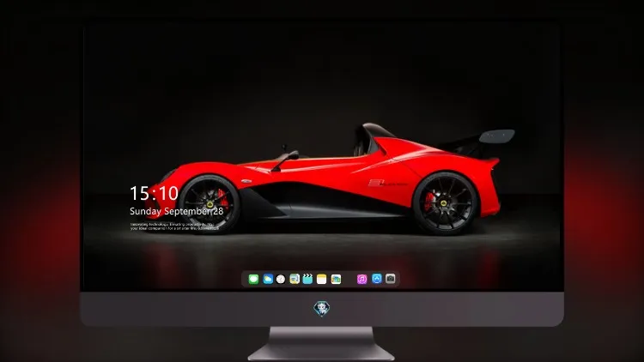Click the empty gap inside the dock
Viewport: 644px width, 362px height.
pyautogui.click(x=349, y=279)
